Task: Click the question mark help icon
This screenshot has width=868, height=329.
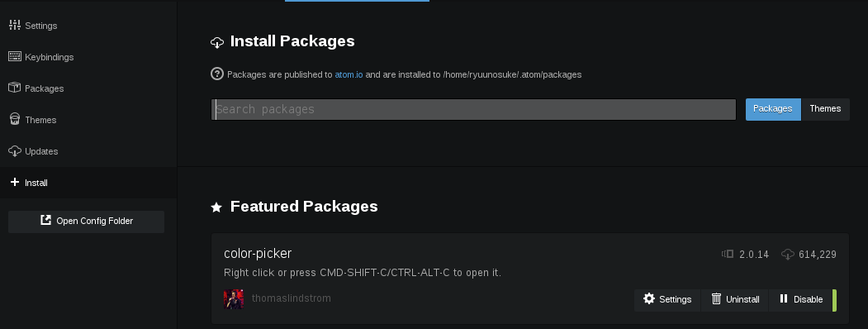Action: click(217, 74)
